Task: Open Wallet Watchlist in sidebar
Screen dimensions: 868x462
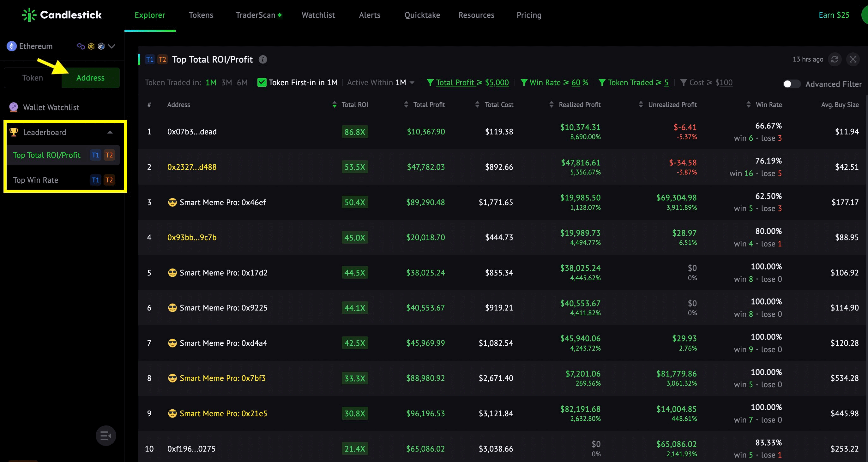Action: 51,107
